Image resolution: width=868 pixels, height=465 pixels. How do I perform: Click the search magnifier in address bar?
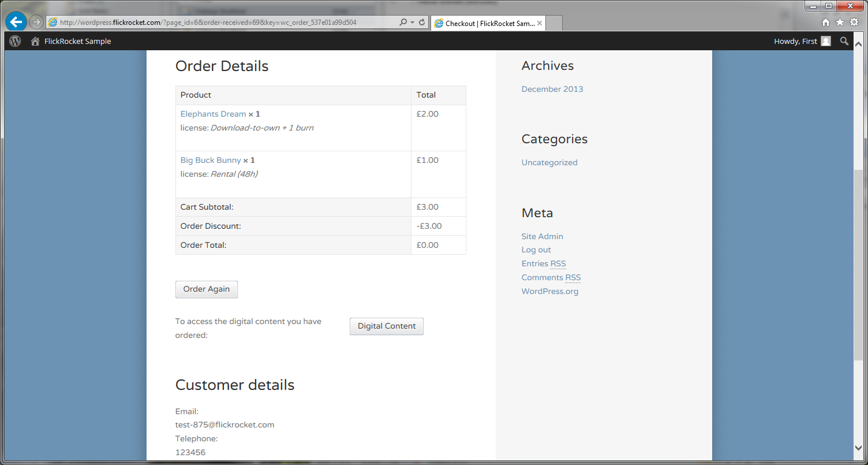click(403, 23)
